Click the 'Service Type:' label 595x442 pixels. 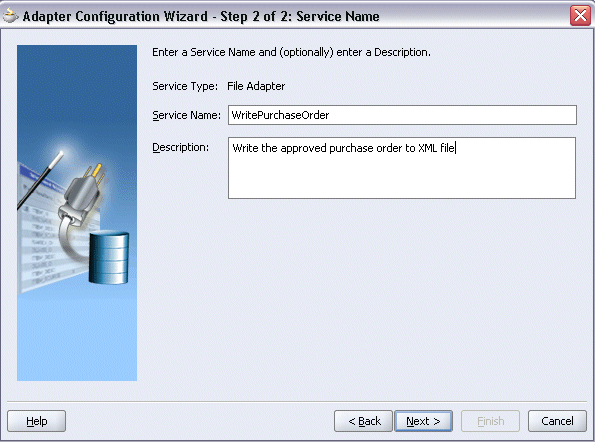coord(185,86)
